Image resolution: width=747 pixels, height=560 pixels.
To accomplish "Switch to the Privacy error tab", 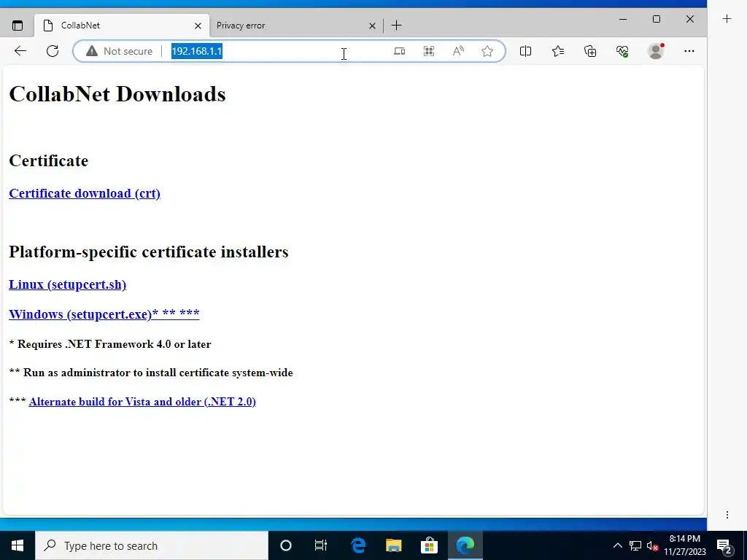I will (295, 26).
